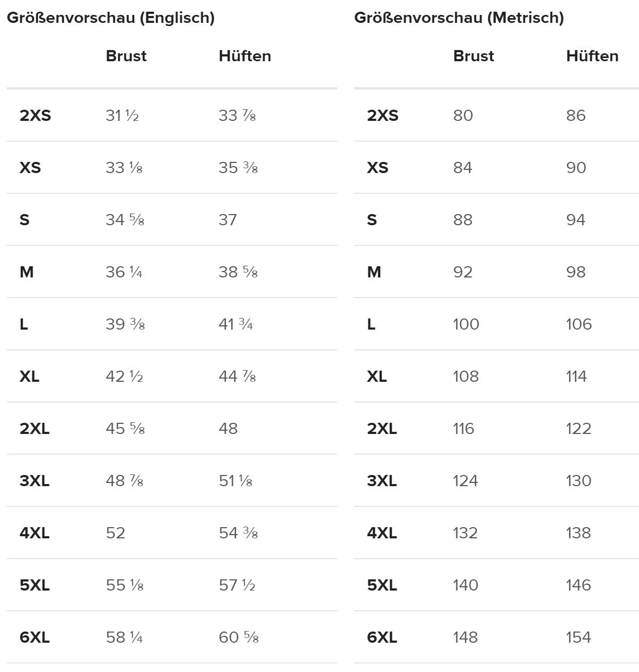Image resolution: width=639 pixels, height=672 pixels.
Task: Click the Größenvorschau (Englisch) heading
Action: 110,18
